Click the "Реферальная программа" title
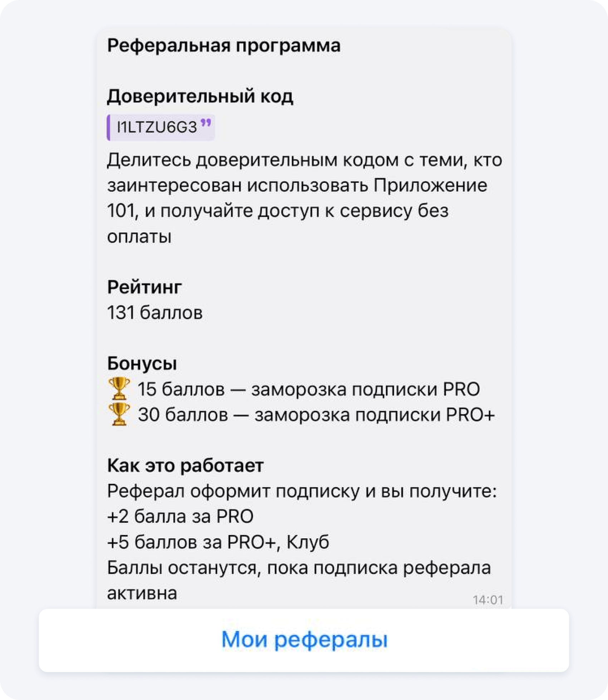Screen dimensions: 608x700 (224, 46)
